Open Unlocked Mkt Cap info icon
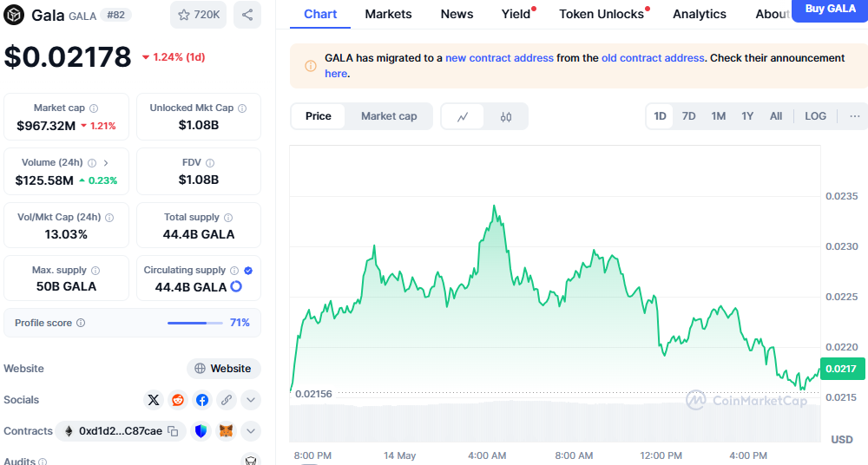 242,108
